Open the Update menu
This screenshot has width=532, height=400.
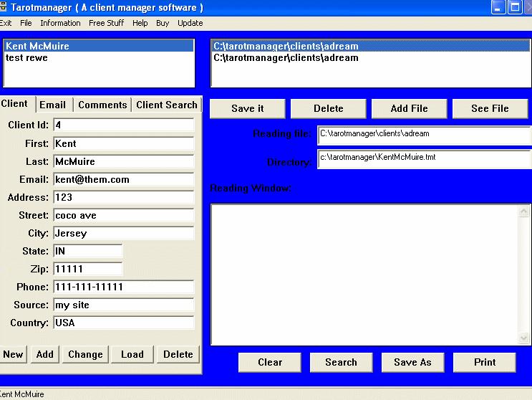pos(190,23)
